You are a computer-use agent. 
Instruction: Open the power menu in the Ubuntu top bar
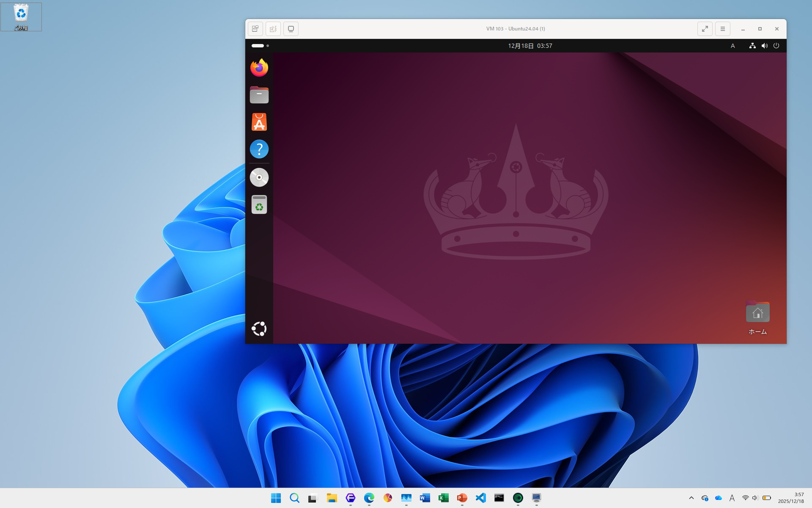(776, 45)
